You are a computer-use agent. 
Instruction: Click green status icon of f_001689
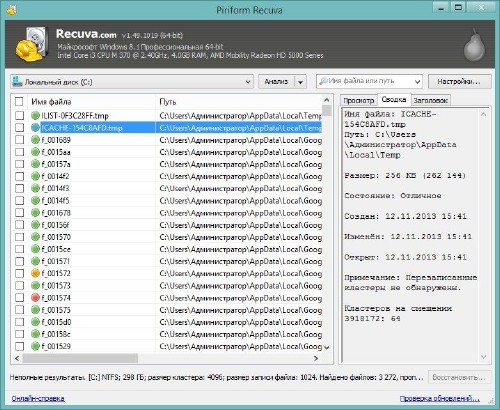click(x=35, y=140)
